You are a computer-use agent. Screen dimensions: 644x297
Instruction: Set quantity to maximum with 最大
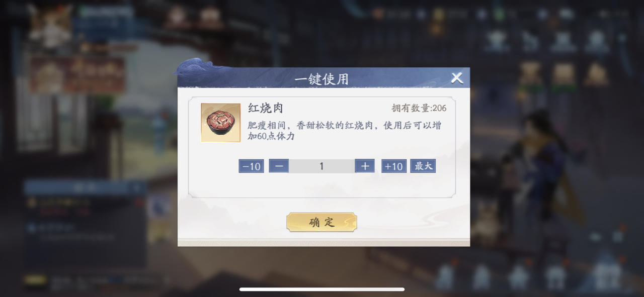423,166
